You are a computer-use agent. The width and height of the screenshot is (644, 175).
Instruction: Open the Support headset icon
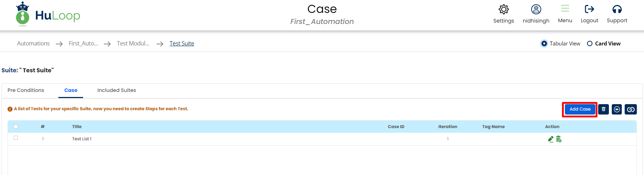tap(617, 9)
